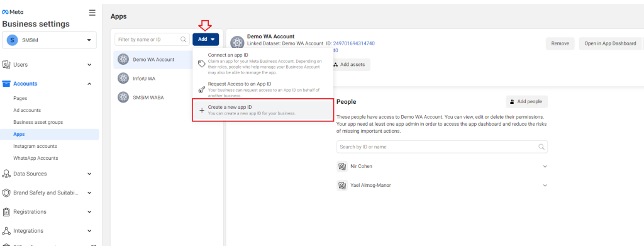Click Nir Cohen's person icon
The width and height of the screenshot is (644, 246).
tap(341, 166)
